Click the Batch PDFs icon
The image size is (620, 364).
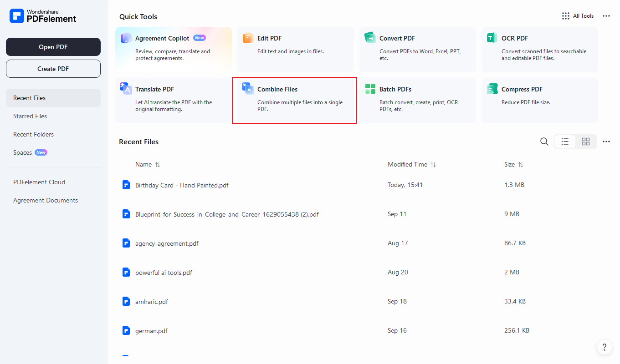point(370,89)
